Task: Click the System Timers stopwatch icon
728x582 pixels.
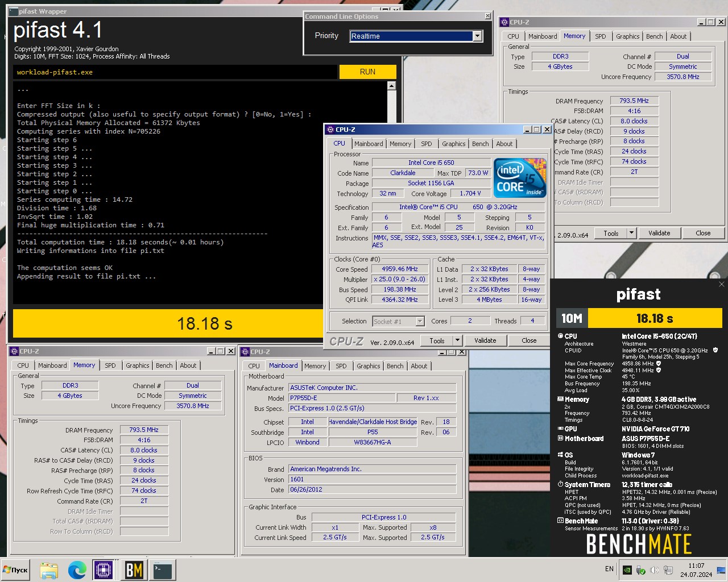Action: [560, 485]
